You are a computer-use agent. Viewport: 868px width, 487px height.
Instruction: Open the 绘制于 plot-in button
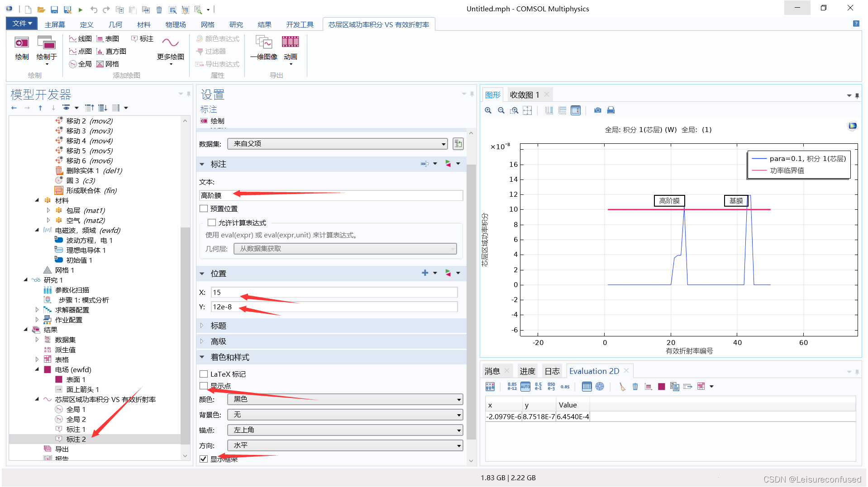tap(47, 50)
